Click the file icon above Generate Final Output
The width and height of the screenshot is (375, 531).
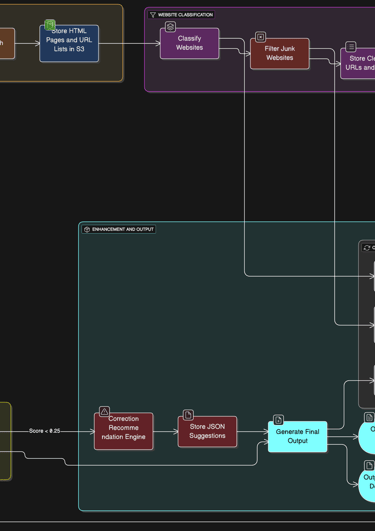[278, 420]
